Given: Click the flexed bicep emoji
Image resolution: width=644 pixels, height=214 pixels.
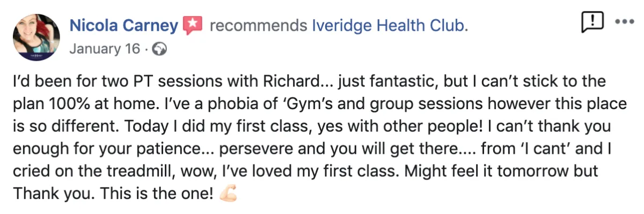Looking at the screenshot, I should (x=228, y=192).
